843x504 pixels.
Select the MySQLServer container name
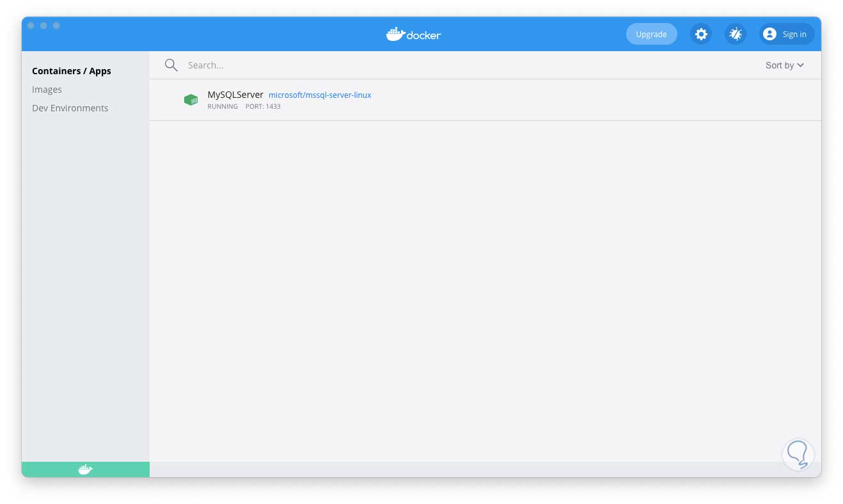[x=235, y=95]
